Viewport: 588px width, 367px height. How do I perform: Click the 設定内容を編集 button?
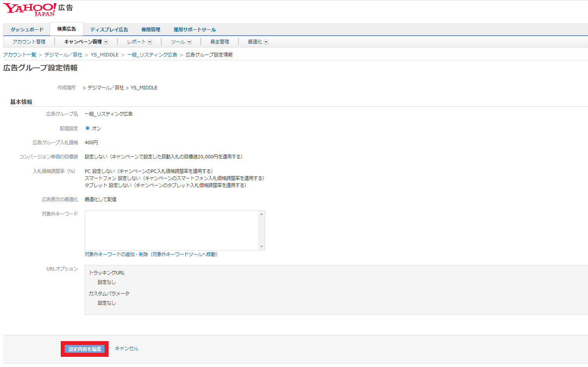pyautogui.click(x=85, y=349)
